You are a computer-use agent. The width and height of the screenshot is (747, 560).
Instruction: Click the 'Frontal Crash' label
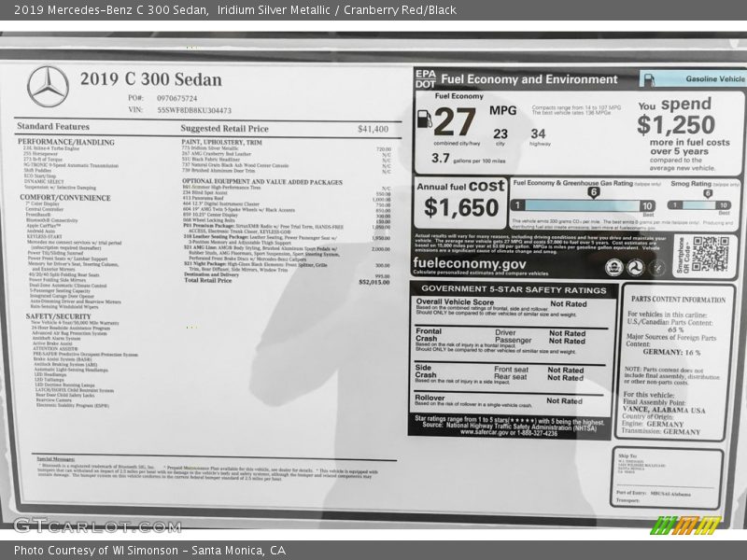point(428,335)
